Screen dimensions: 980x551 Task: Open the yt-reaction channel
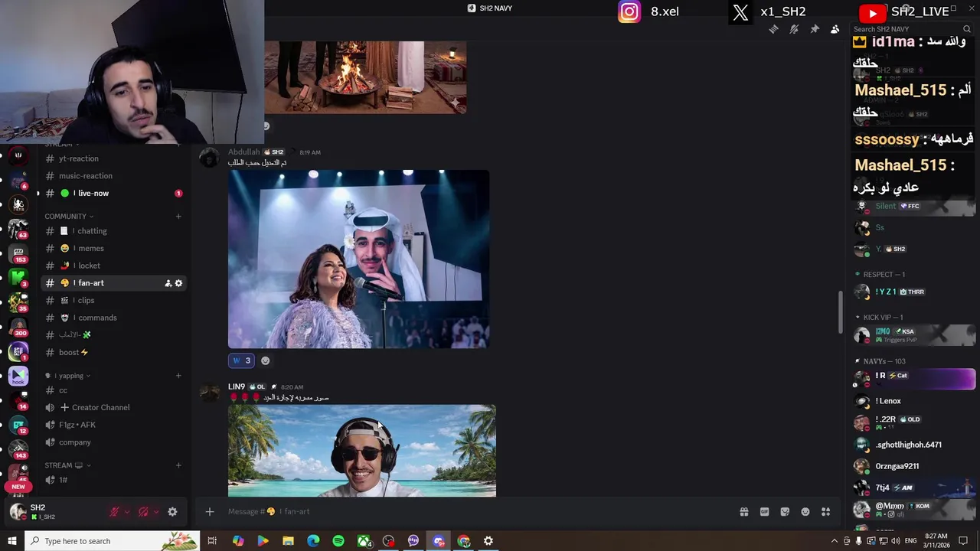coord(113,158)
